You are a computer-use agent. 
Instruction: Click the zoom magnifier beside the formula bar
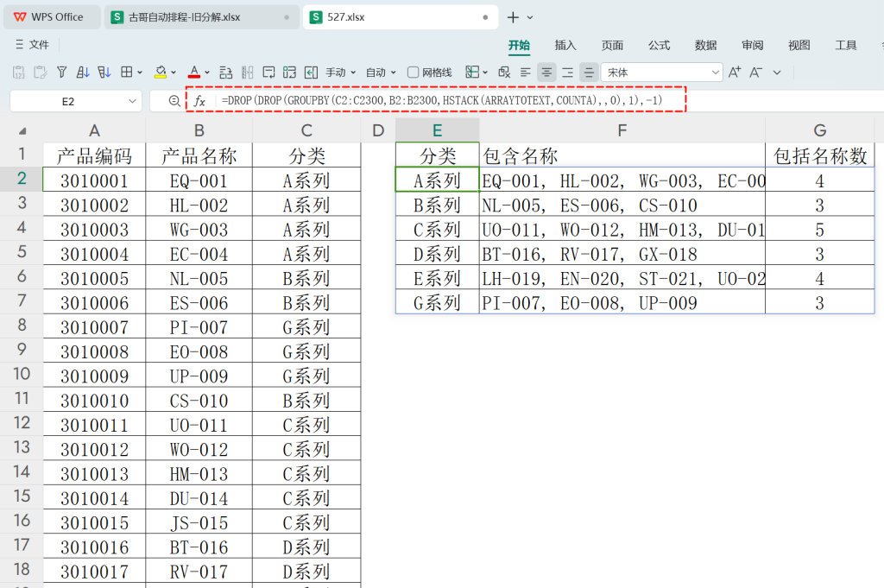click(174, 101)
